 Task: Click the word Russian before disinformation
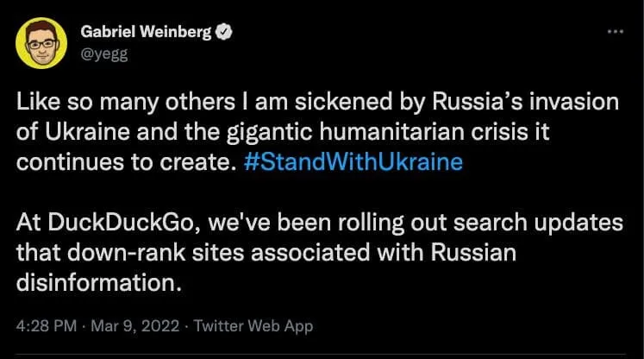pyautogui.click(x=473, y=253)
